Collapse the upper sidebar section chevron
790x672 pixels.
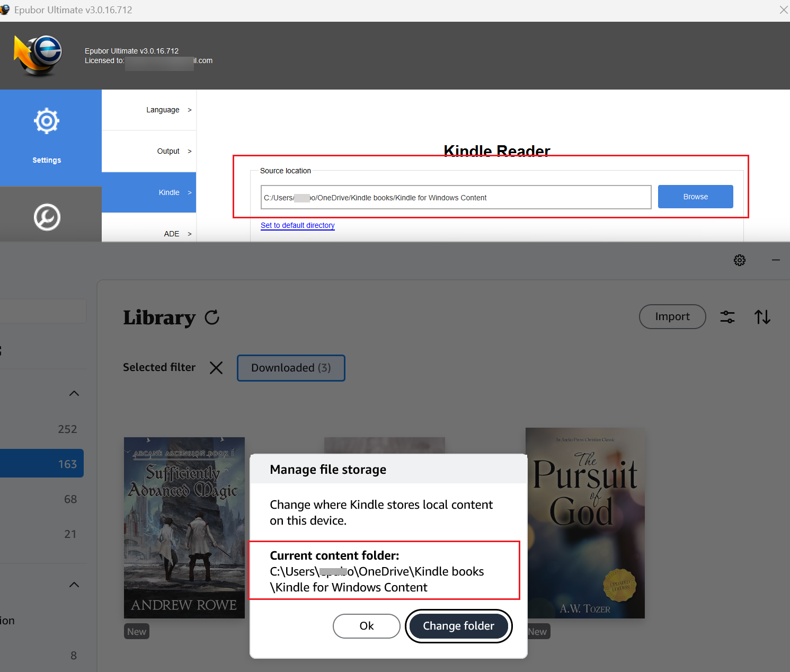pos(74,393)
